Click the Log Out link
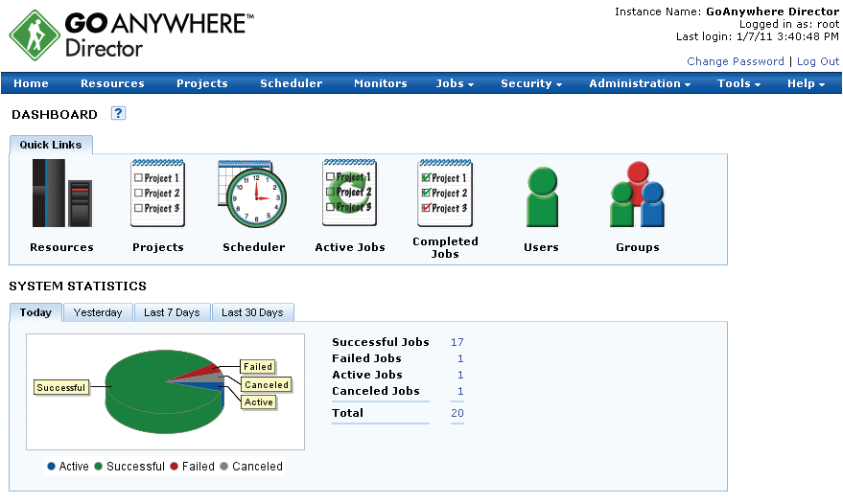Screen dimensions: 843x504 (x=818, y=61)
